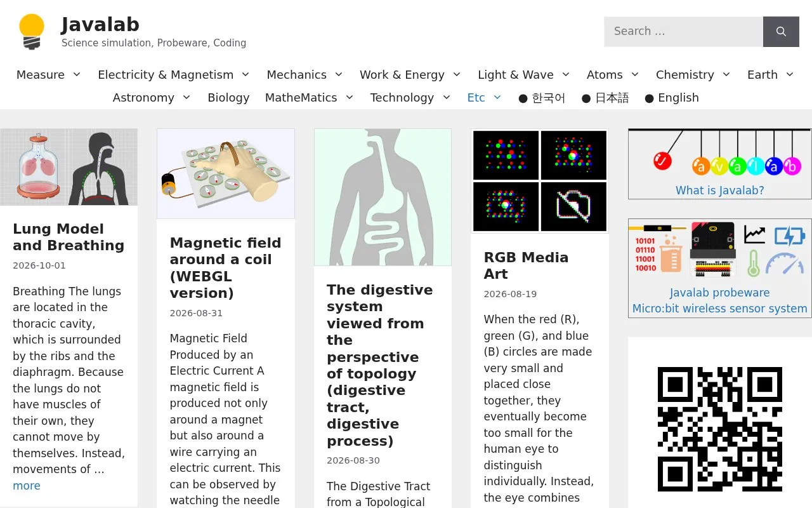
Task: Expand the Mechanics dropdown chevron
Action: (339, 74)
